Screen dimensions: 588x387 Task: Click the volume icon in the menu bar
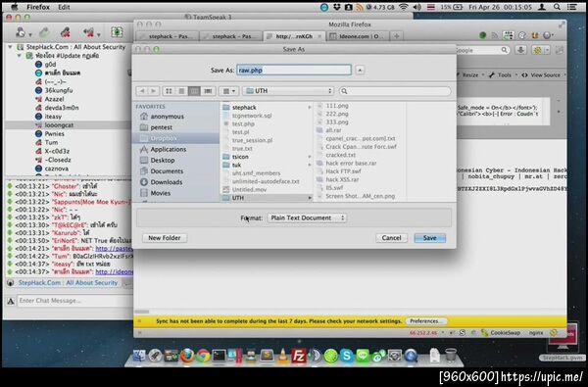tap(417, 7)
